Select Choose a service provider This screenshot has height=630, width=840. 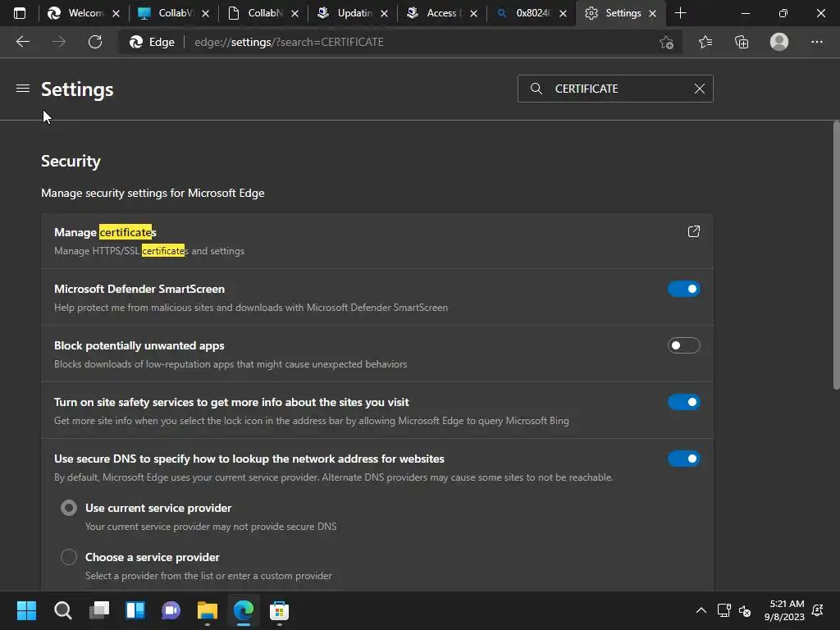69,557
